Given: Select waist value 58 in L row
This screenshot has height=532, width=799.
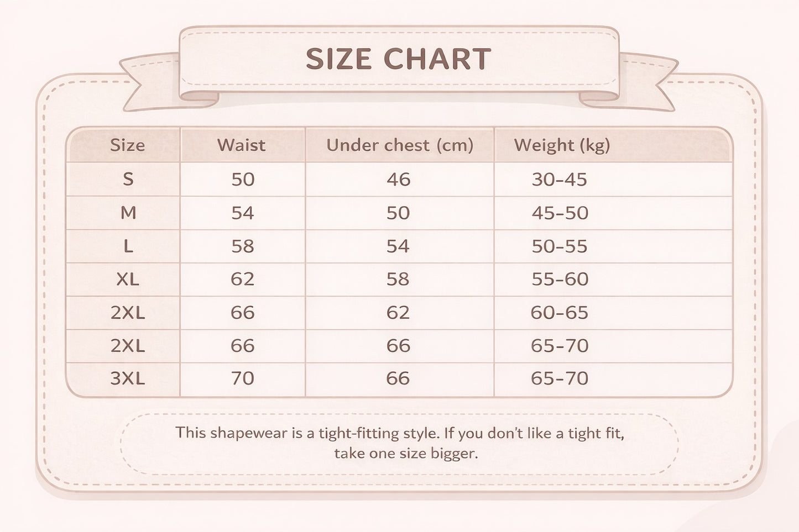Looking at the screenshot, I should (x=242, y=246).
